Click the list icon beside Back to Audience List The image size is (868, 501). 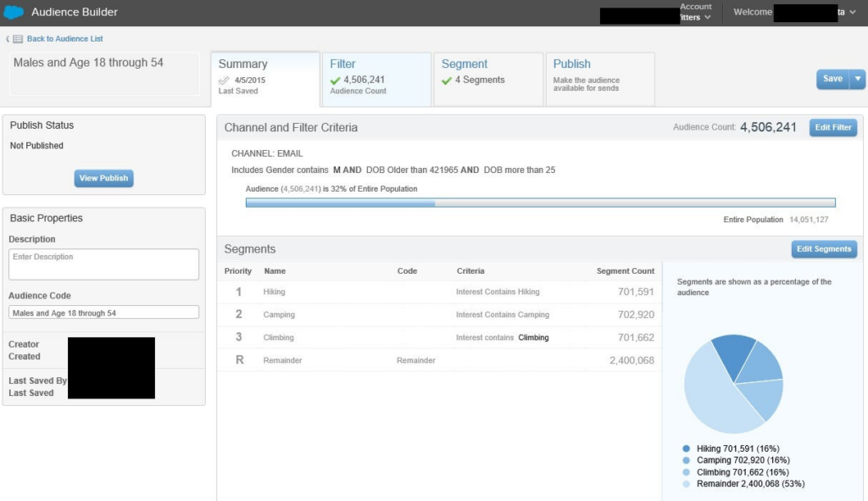[x=18, y=39]
